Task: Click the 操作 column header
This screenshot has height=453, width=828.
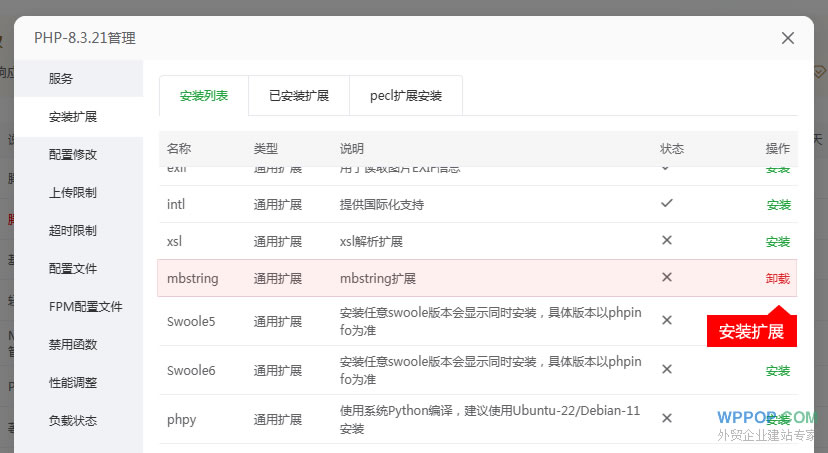Action: pos(778,149)
